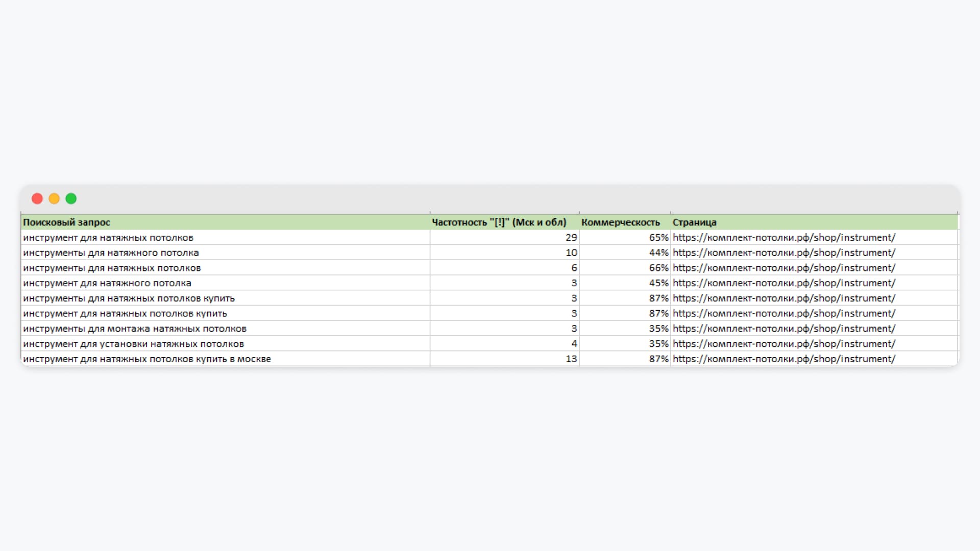Select frequency value 13
The width and height of the screenshot is (980, 551).
coord(504,359)
